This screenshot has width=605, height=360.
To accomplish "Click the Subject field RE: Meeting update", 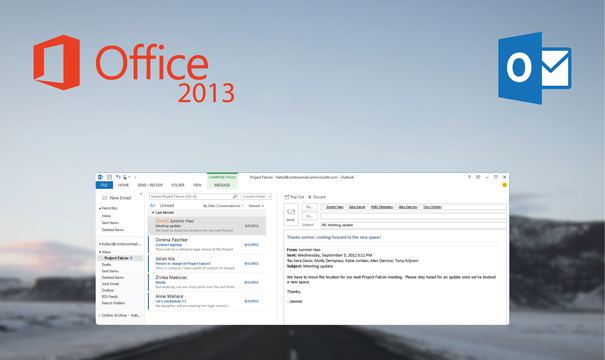I will tap(413, 225).
